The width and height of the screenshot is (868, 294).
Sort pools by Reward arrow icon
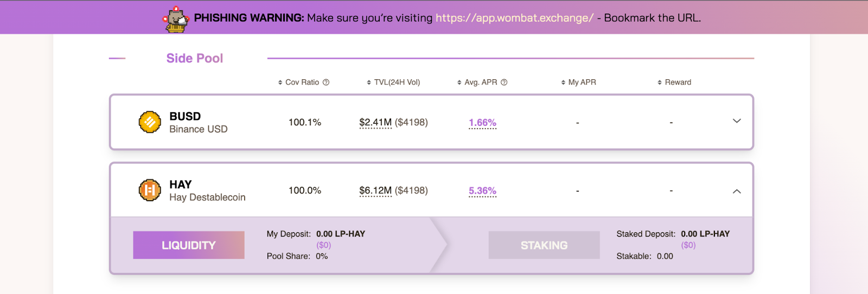[x=660, y=82]
